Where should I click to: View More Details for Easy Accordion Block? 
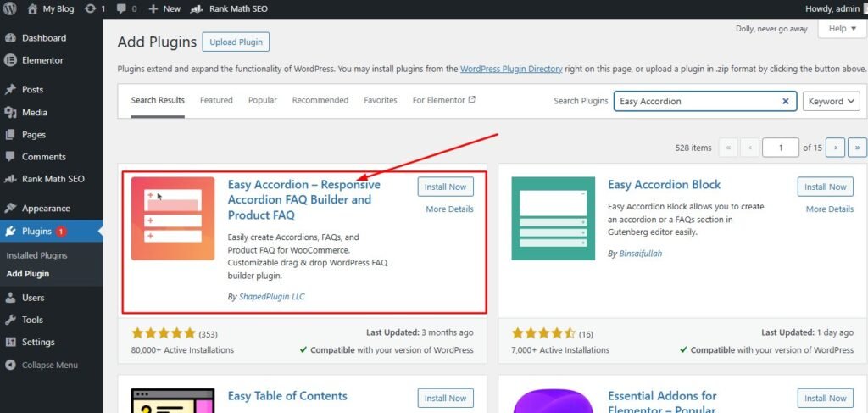click(830, 209)
